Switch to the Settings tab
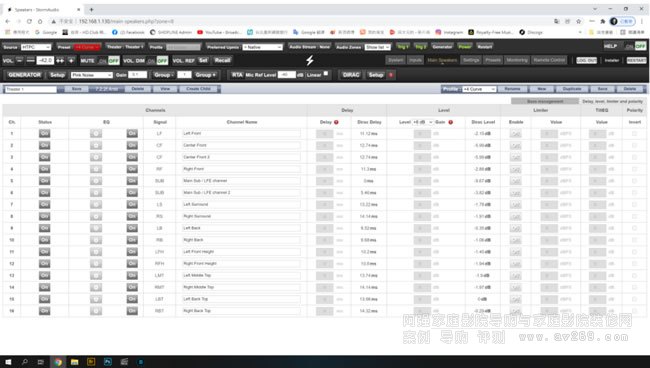The height and width of the screenshot is (368, 650). click(471, 61)
